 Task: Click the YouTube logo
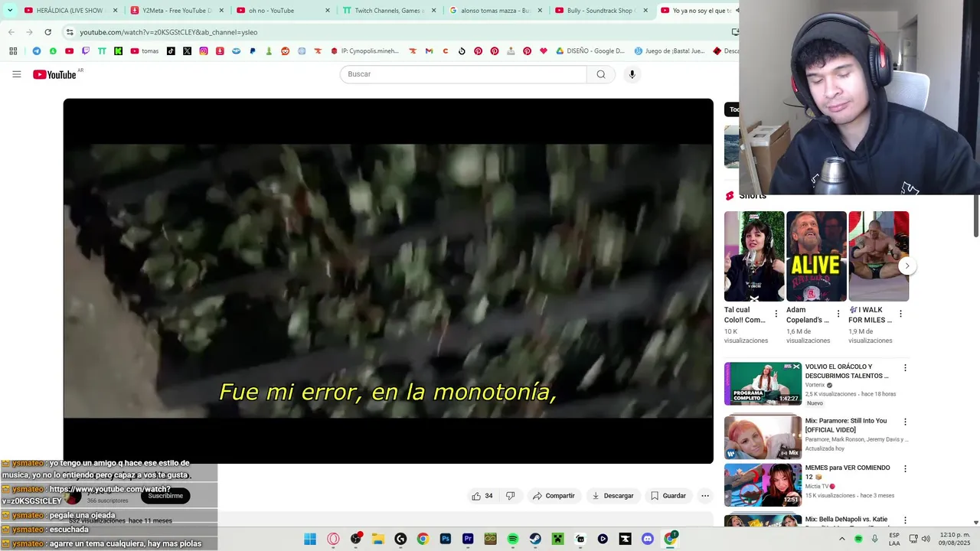[54, 74]
